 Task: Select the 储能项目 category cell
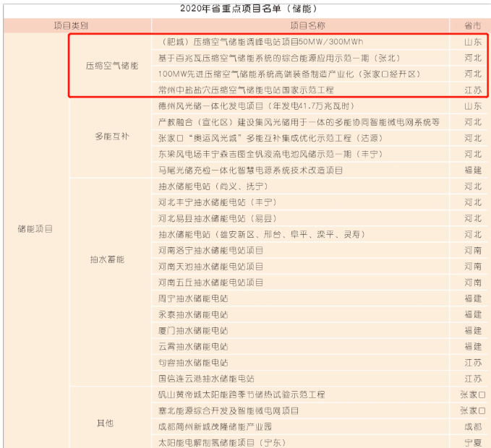[x=35, y=228]
